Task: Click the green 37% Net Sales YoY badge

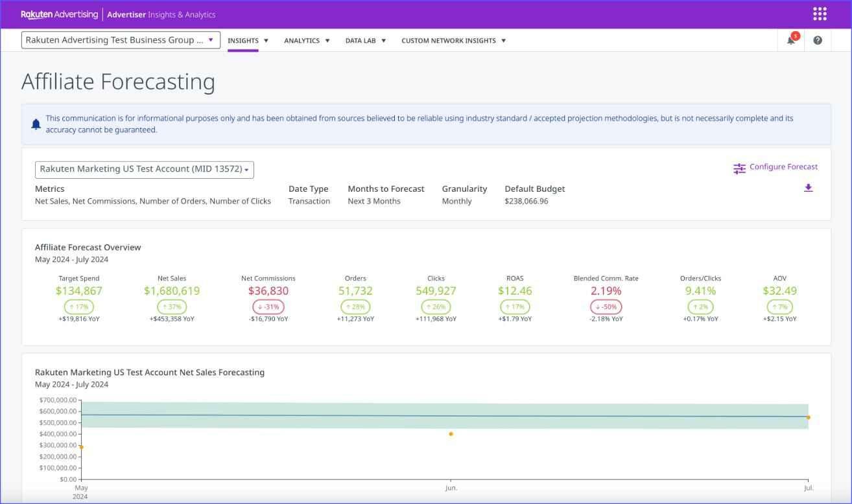Action: 172,306
